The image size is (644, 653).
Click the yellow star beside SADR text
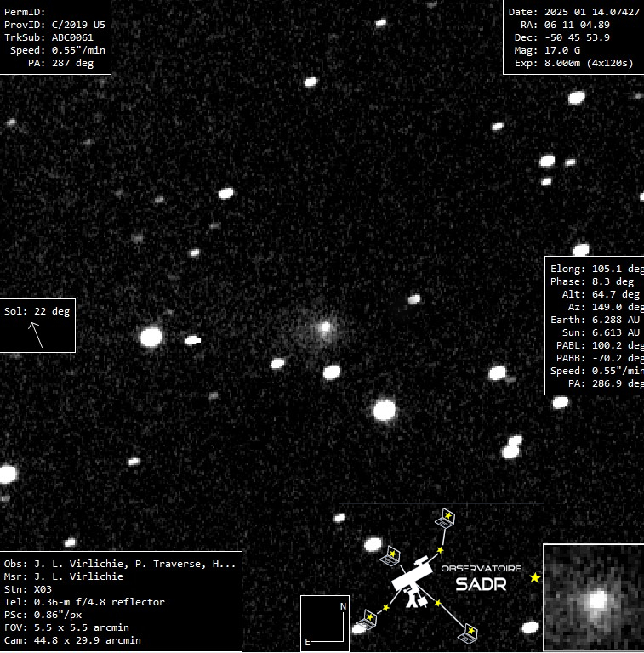click(x=535, y=577)
